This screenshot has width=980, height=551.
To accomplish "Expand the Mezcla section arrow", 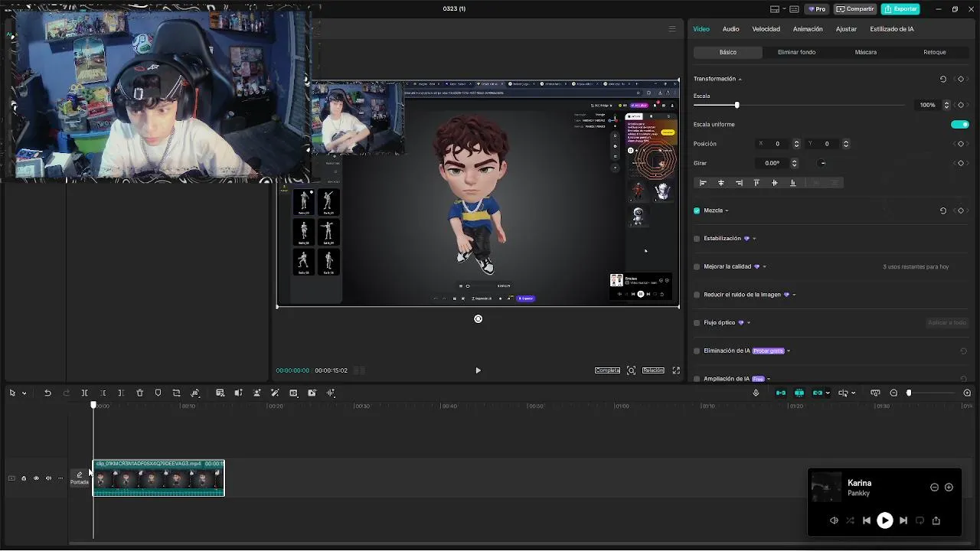I will tap(727, 210).
